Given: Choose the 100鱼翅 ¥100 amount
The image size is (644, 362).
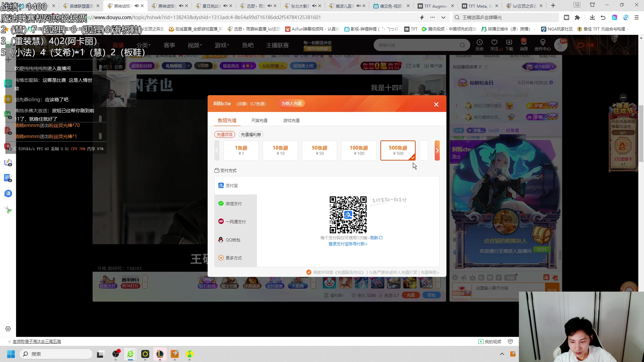Looking at the screenshot, I should click(x=359, y=150).
